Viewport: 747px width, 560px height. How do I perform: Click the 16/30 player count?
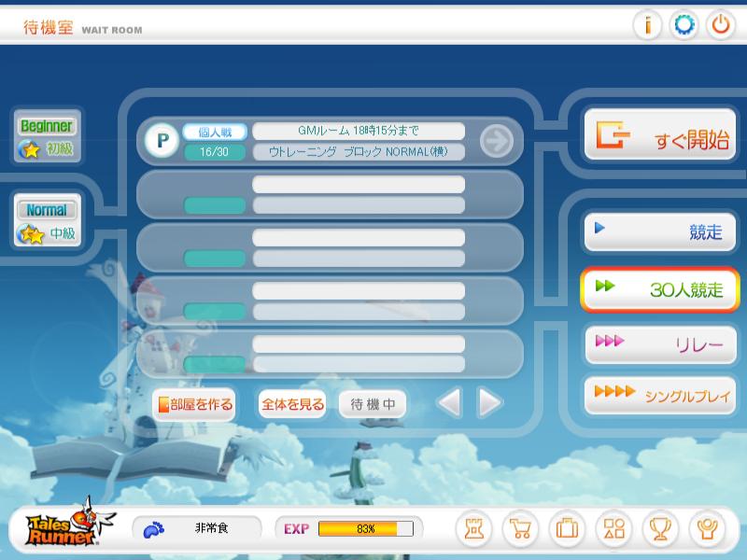pos(215,152)
